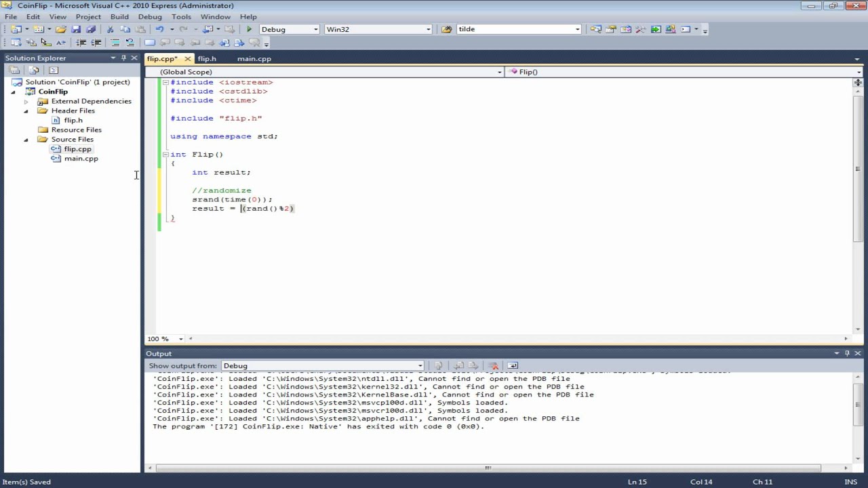Screen dimensions: 868x488
Task: Open the Properties Window toolbar icon
Action: (611, 29)
